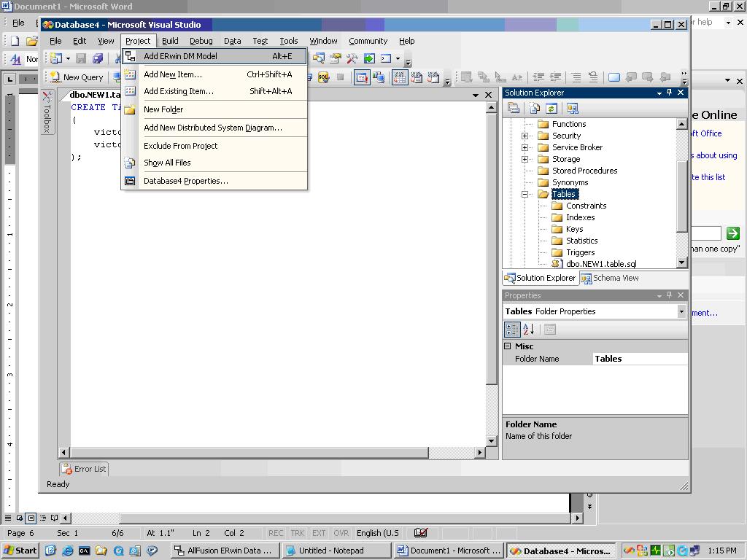Click the Word spelling status book icon
747x560 pixels.
point(421,533)
